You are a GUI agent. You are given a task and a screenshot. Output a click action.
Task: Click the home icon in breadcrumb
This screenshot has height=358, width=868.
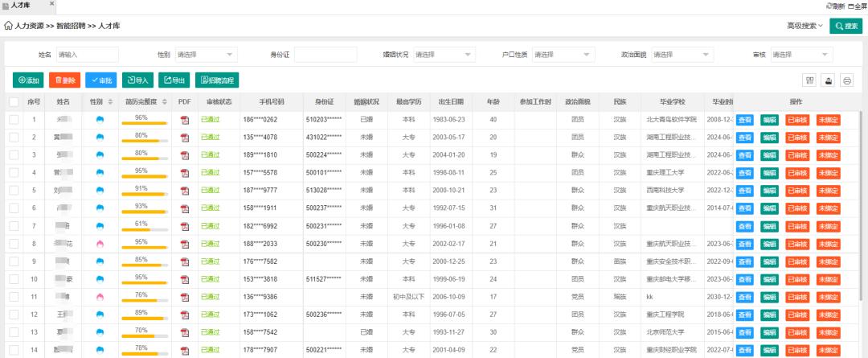pos(8,26)
